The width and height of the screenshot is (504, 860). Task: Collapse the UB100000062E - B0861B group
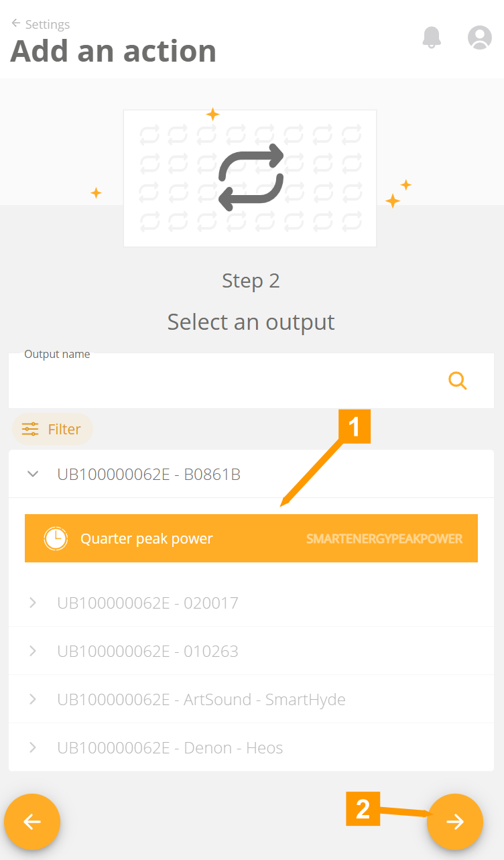[33, 474]
